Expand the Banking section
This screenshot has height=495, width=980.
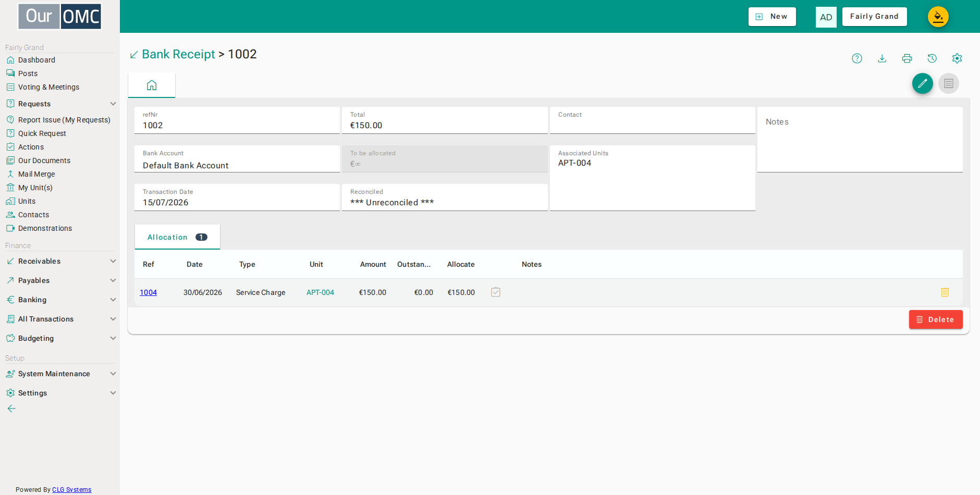click(60, 300)
